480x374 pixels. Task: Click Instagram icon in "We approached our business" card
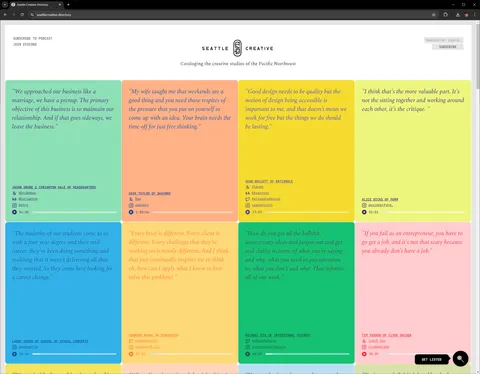14,205
